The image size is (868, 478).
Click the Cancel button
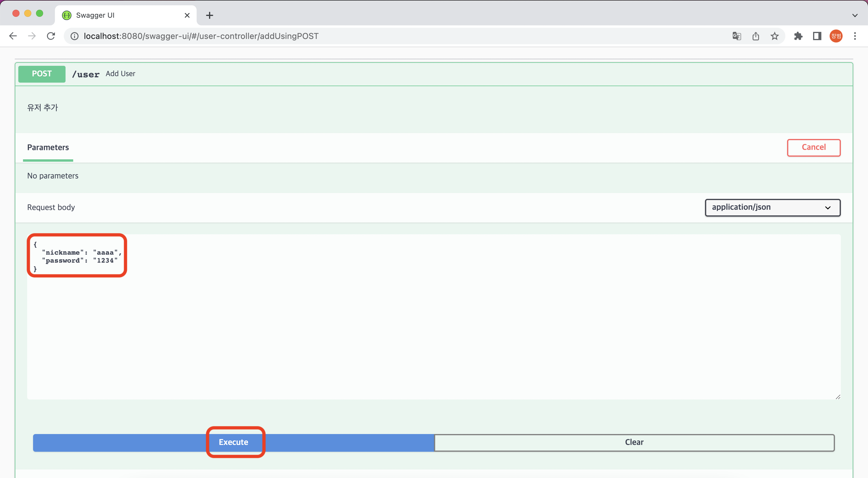coord(813,148)
